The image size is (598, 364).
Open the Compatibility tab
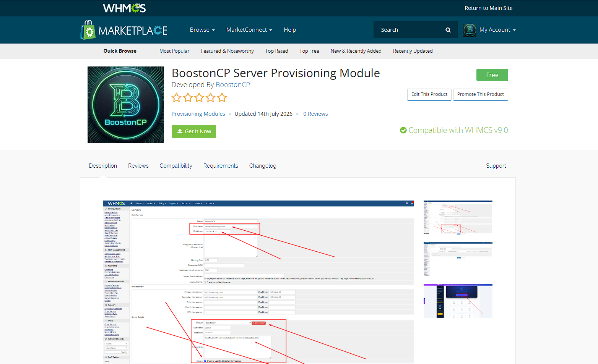176,166
